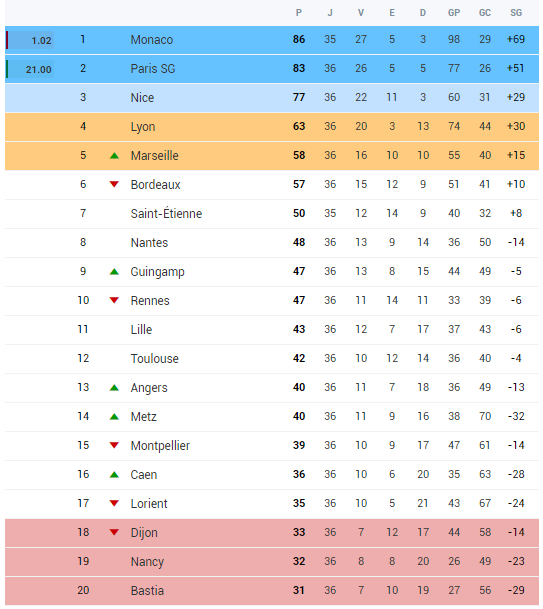Screen dimensions: 543x609
Task: Select the 21.00 odds badge for Paris SG
Action: [x=30, y=70]
